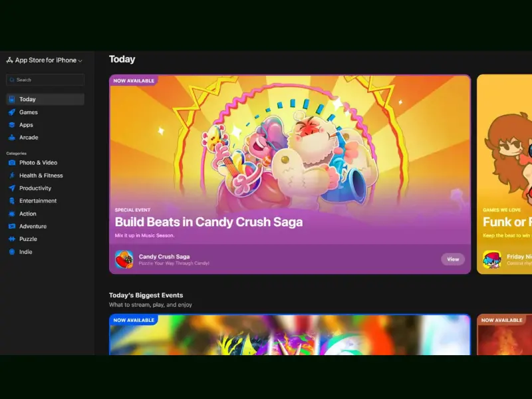The width and height of the screenshot is (532, 399).
Task: Click the Productivity paper plane icon
Action: point(12,188)
